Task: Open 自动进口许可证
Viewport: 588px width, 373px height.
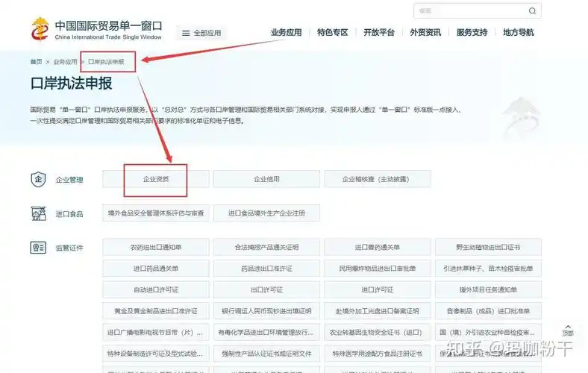Action: (x=156, y=289)
